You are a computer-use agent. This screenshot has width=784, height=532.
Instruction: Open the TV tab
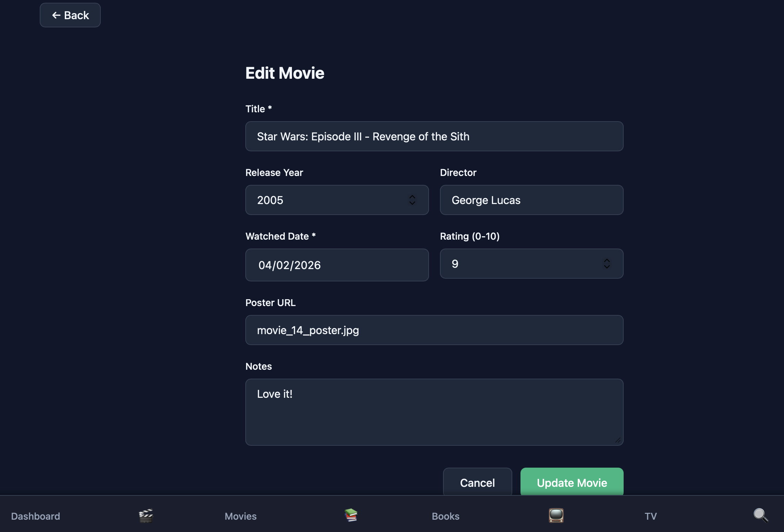click(x=650, y=516)
